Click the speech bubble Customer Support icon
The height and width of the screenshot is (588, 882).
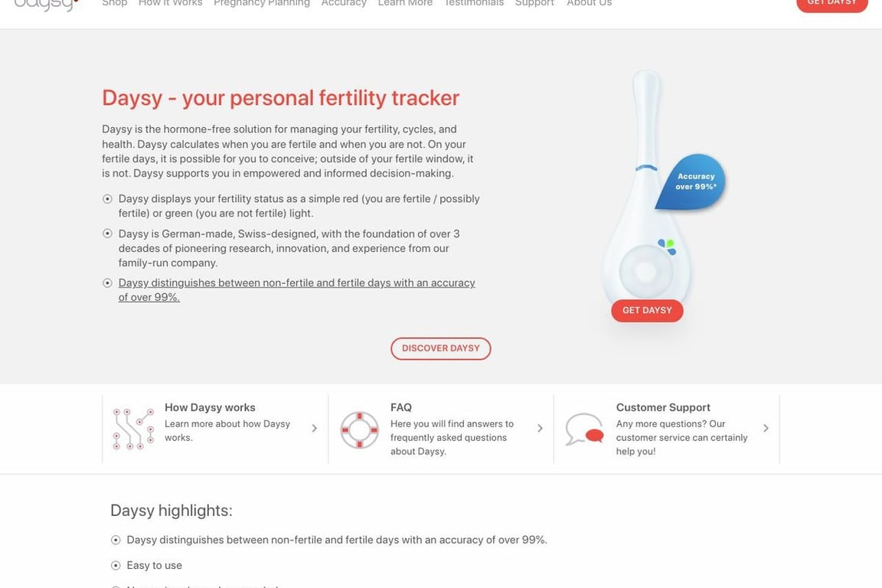[x=584, y=430]
